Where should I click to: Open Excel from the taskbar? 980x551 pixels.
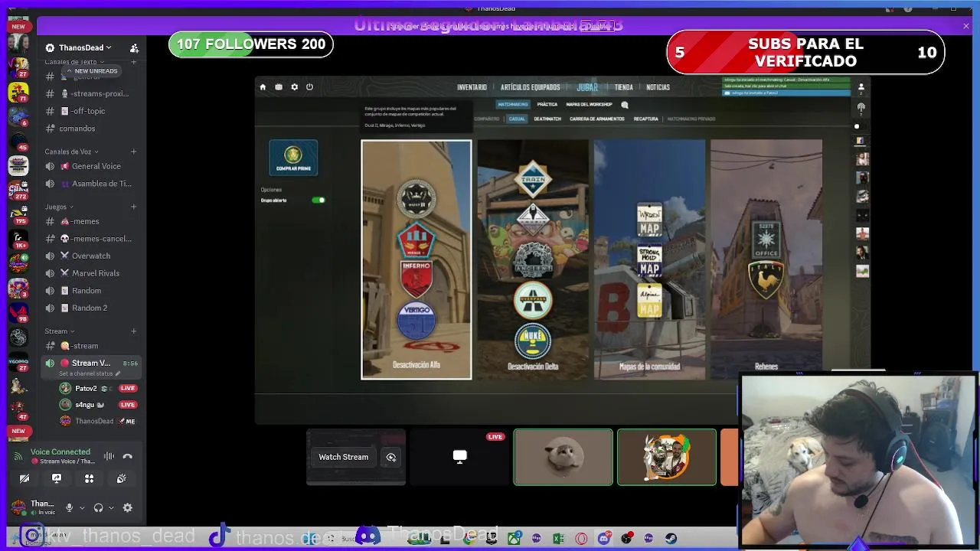(x=558, y=539)
